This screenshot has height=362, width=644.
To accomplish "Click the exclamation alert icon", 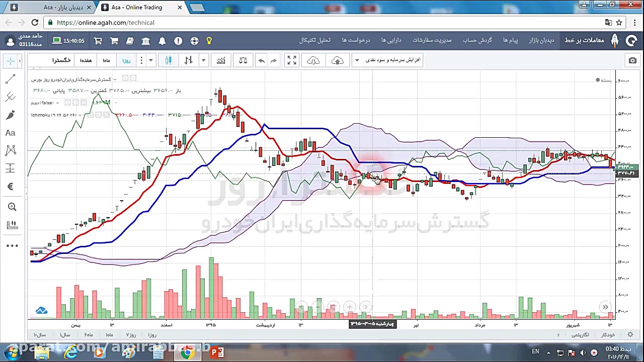I will (x=178, y=41).
